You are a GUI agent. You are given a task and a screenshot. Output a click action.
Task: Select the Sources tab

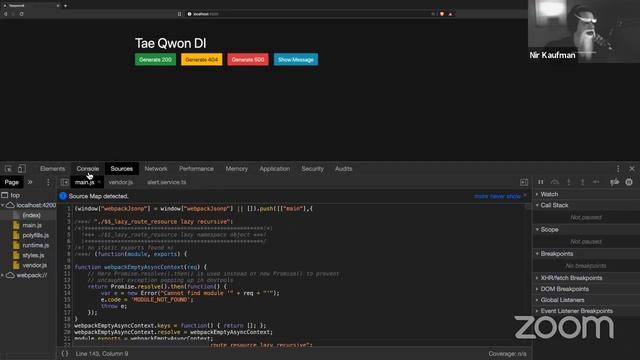pos(121,169)
